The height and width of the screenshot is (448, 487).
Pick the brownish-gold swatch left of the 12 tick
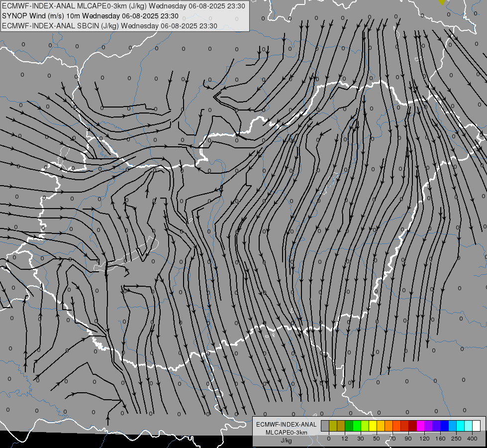pyautogui.click(x=341, y=426)
